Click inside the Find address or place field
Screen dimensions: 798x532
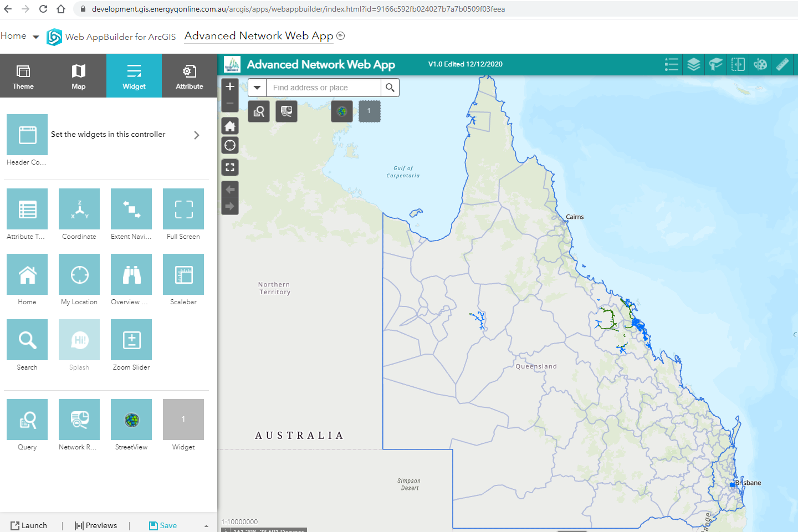point(321,87)
